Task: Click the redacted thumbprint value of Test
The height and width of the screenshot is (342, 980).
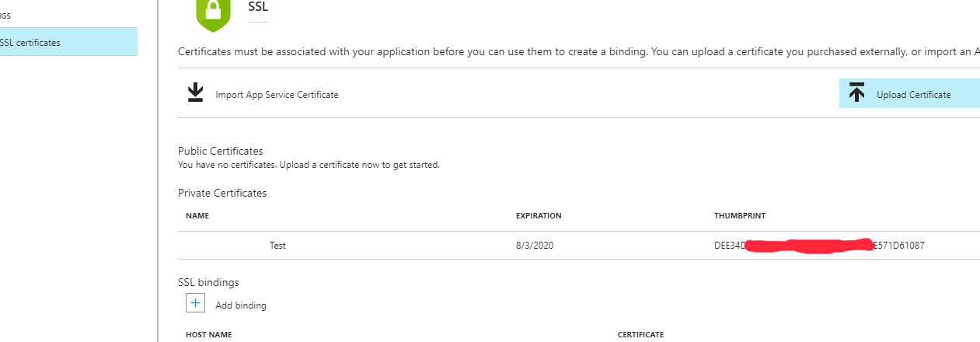Action: pos(818,246)
